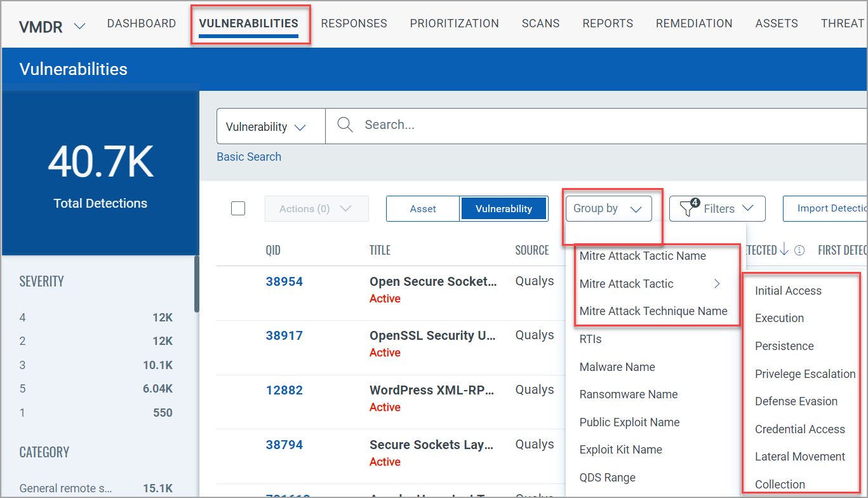Select the Vulnerability view toggle
Viewport: 868px width, 498px height.
click(x=504, y=208)
